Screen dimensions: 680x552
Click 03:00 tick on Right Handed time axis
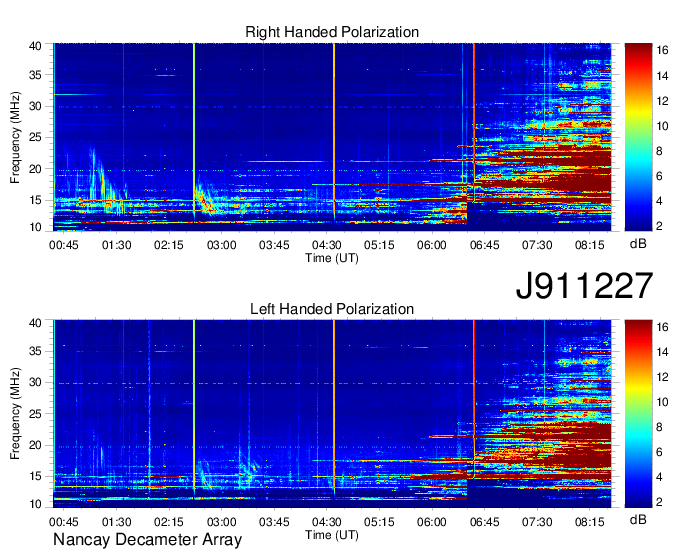[222, 245]
